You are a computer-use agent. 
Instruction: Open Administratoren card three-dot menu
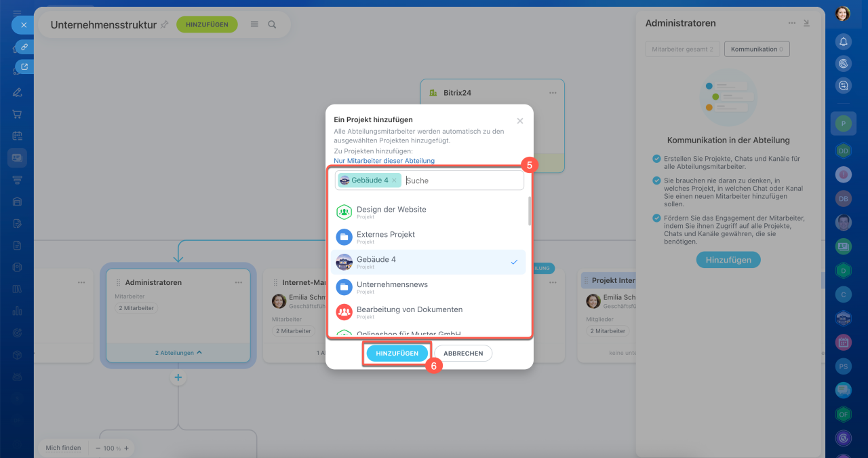pyautogui.click(x=239, y=282)
